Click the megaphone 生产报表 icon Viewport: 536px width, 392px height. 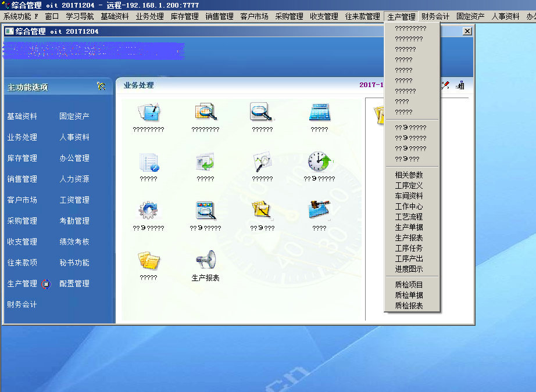(205, 260)
